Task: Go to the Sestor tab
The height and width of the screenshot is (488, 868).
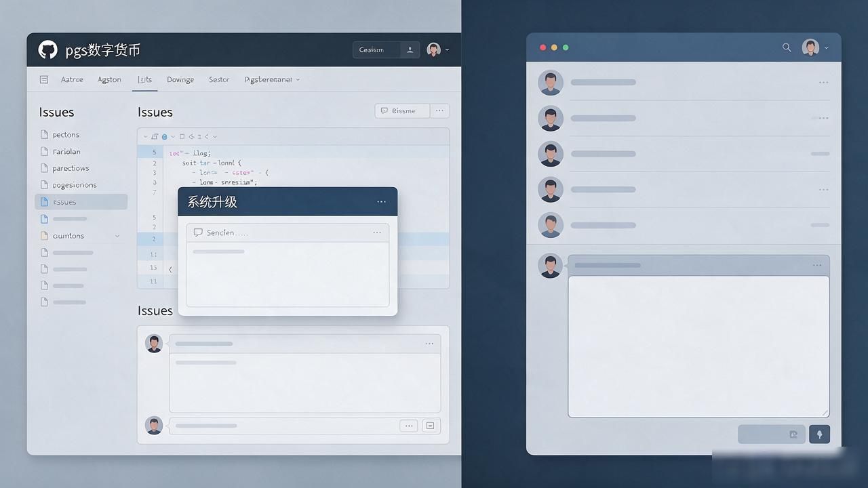Action: pos(219,79)
